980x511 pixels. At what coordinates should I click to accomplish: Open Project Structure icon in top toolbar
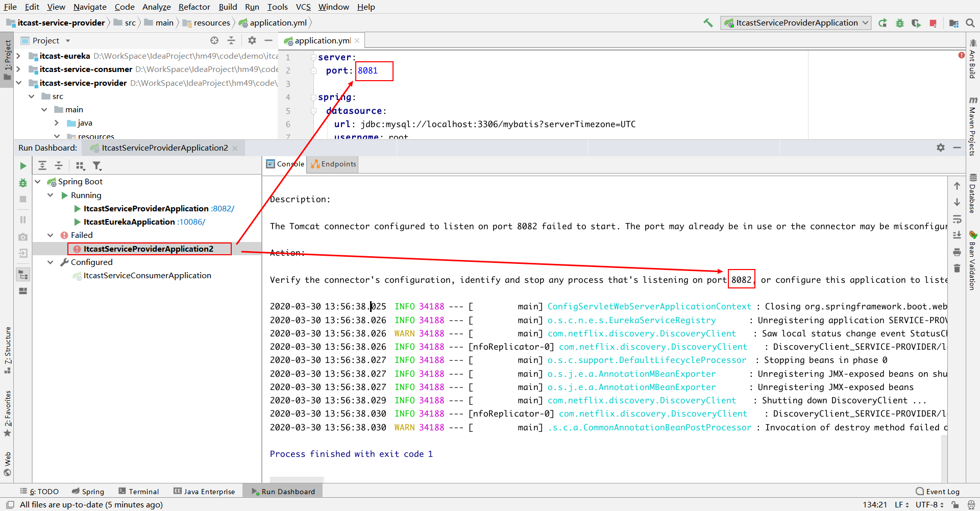click(953, 23)
